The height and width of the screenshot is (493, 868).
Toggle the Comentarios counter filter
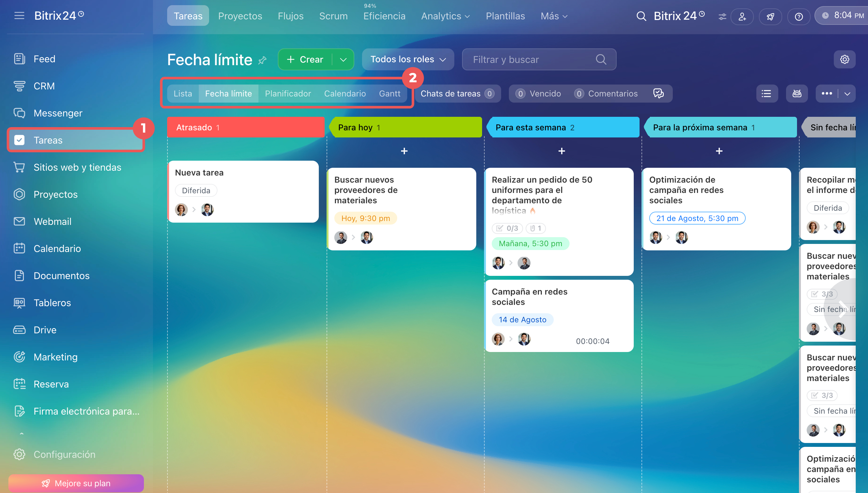[606, 94]
